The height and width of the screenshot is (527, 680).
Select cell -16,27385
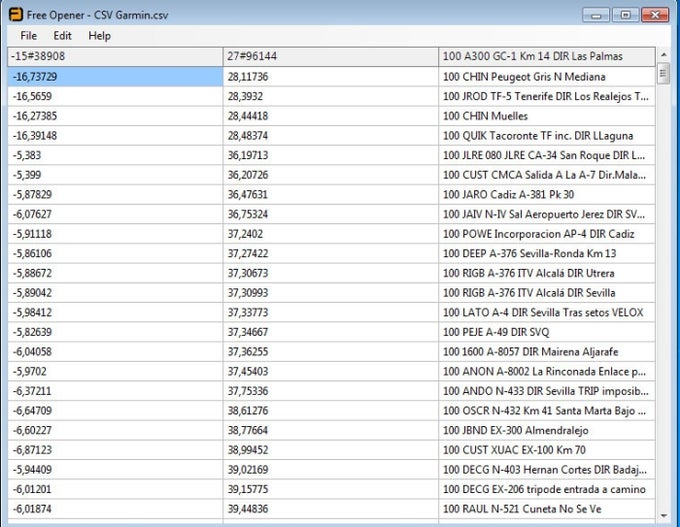[x=115, y=116]
